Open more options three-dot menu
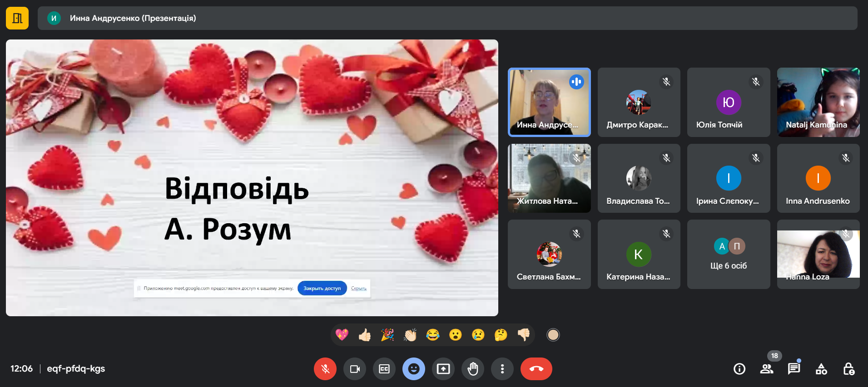868x387 pixels. pyautogui.click(x=502, y=369)
